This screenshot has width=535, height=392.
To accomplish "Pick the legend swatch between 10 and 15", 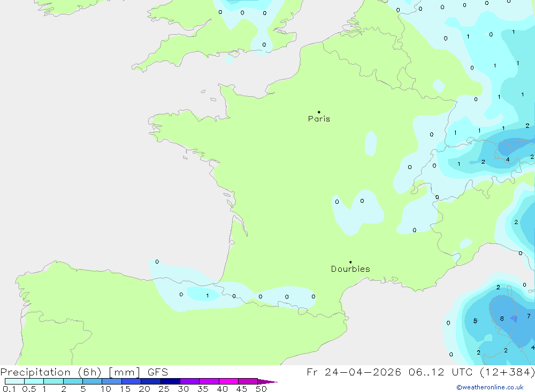I will (x=112, y=381).
